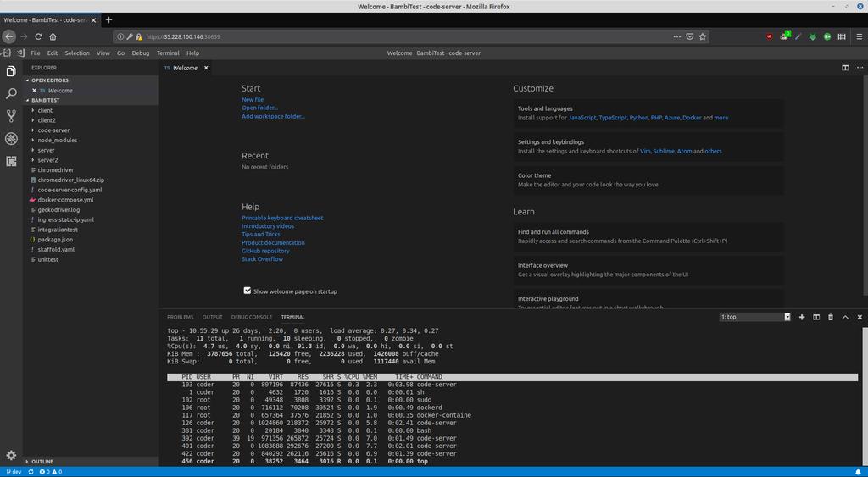Open the terminal selector dropdown
This screenshot has height=477, width=868.
point(755,317)
